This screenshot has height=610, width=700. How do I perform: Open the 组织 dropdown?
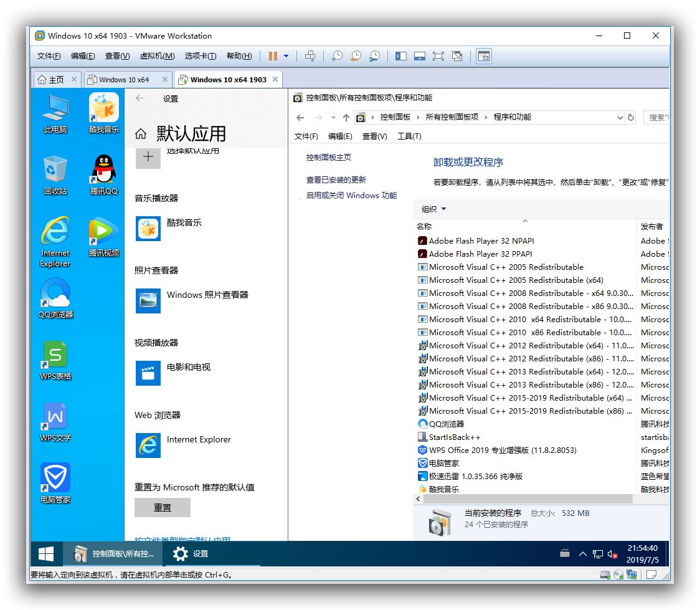point(433,209)
